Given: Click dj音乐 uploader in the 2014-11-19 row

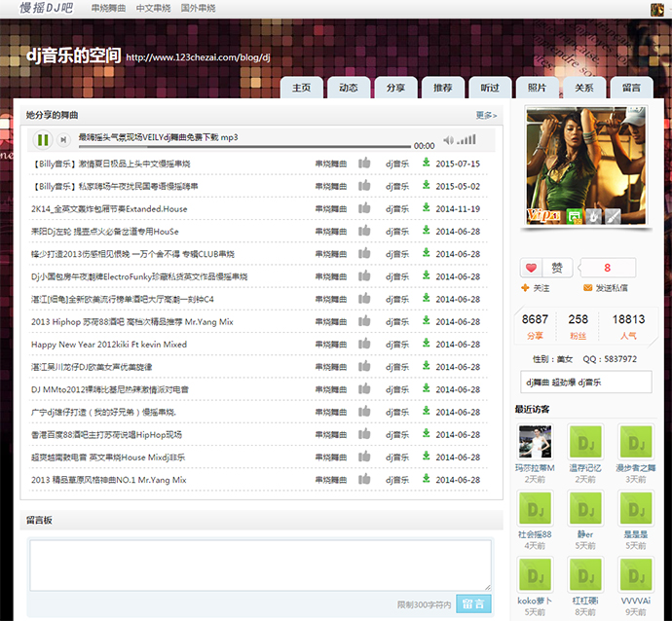Looking at the screenshot, I should coord(397,209).
